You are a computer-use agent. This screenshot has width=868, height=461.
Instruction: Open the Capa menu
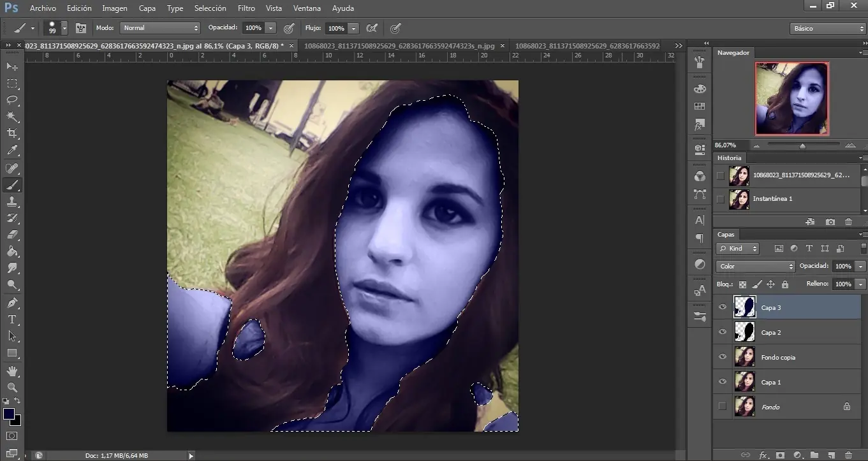(x=147, y=8)
